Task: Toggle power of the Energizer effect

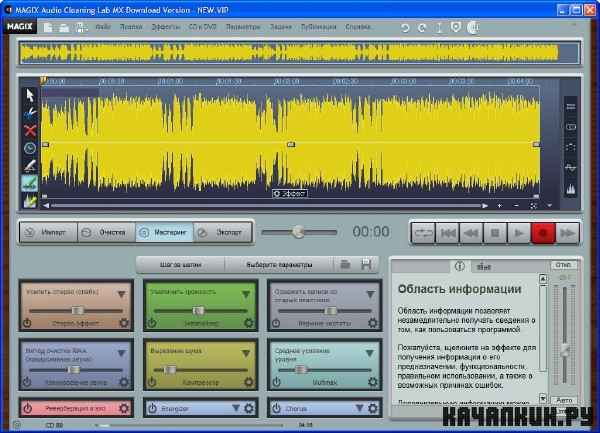Action: (x=152, y=409)
